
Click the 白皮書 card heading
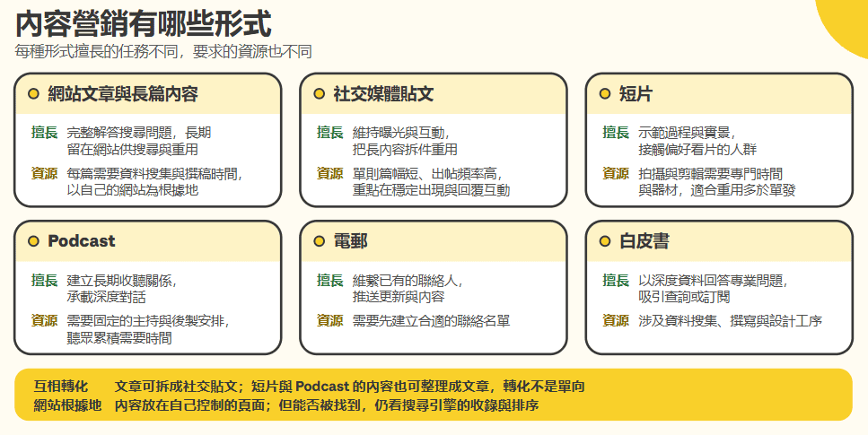point(644,241)
